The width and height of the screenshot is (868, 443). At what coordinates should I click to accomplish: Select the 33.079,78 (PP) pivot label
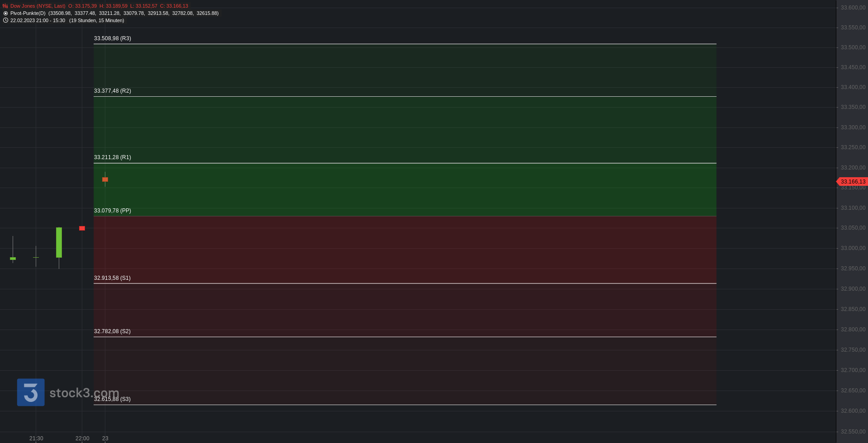pos(113,211)
